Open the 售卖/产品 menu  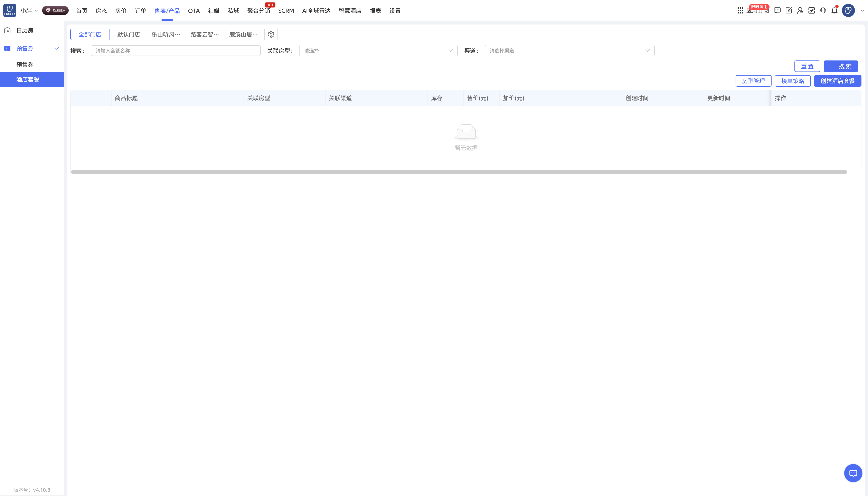167,11
